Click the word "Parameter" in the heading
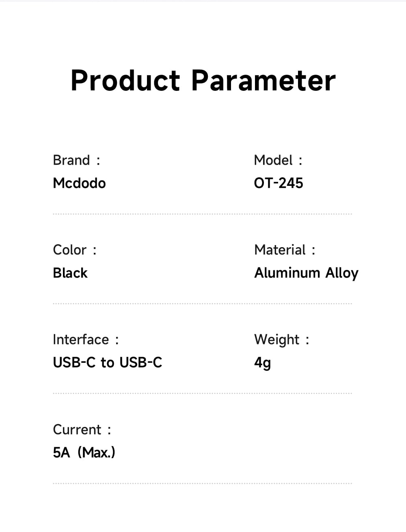Screen dimensions: 406x532 pyautogui.click(x=263, y=80)
